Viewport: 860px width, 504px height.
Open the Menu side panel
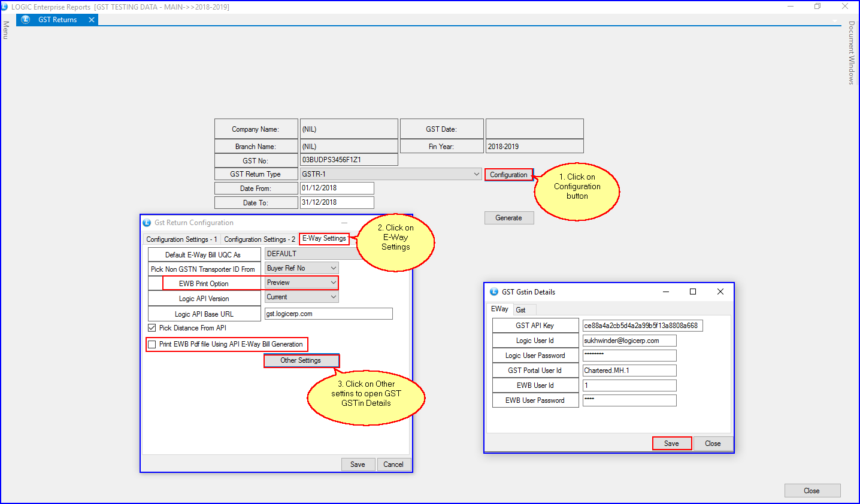5,30
